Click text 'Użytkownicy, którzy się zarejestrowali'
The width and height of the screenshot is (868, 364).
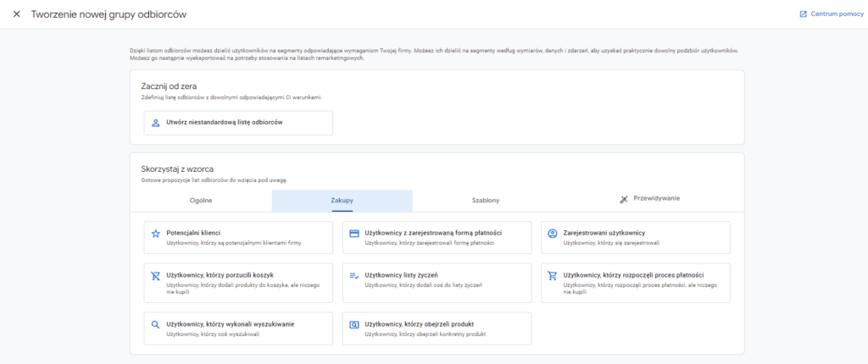(612, 243)
